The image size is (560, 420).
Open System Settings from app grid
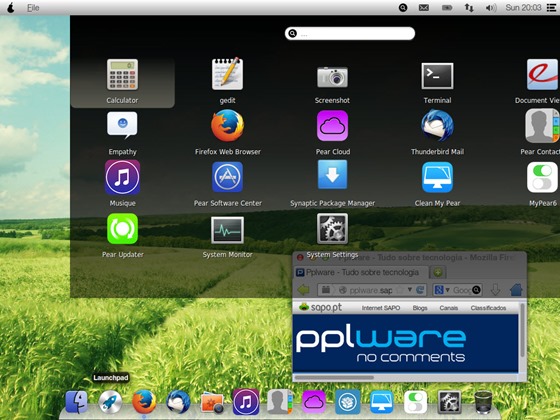click(x=332, y=229)
